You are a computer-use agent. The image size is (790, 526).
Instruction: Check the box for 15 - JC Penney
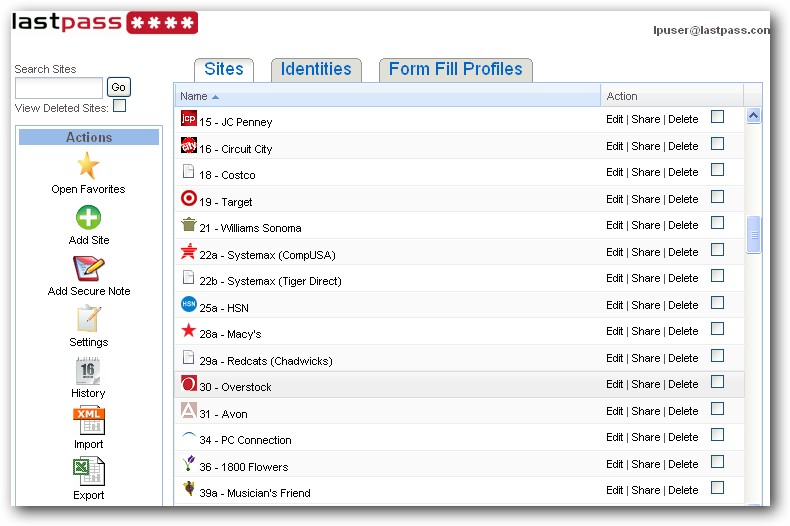(x=717, y=117)
